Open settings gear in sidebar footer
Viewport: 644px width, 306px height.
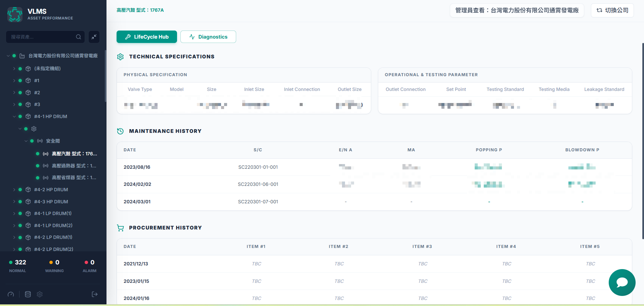coord(40,294)
